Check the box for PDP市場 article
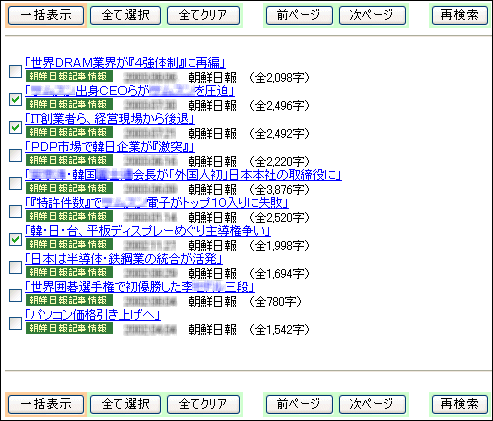493x421 pixels. click(x=15, y=155)
